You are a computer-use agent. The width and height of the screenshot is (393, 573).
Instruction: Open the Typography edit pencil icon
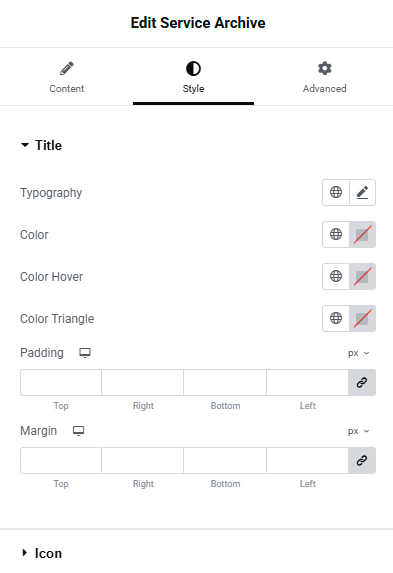(x=362, y=192)
